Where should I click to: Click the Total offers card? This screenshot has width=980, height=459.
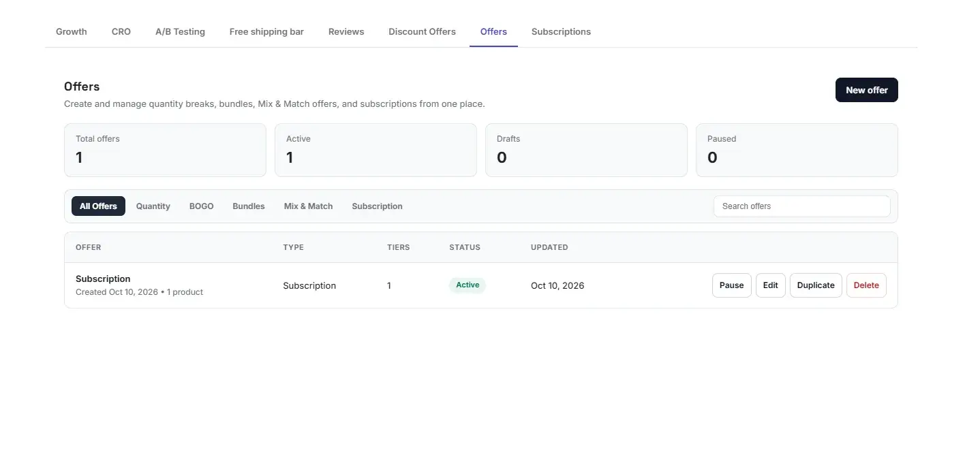(x=165, y=150)
